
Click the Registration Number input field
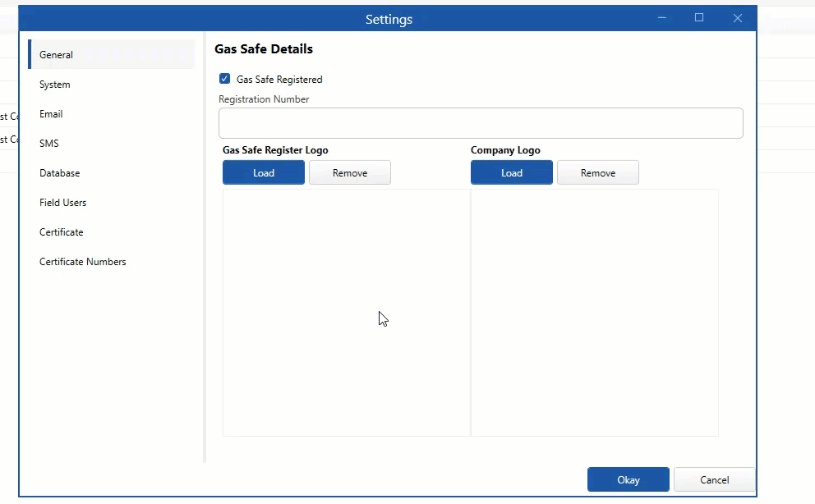[481, 122]
